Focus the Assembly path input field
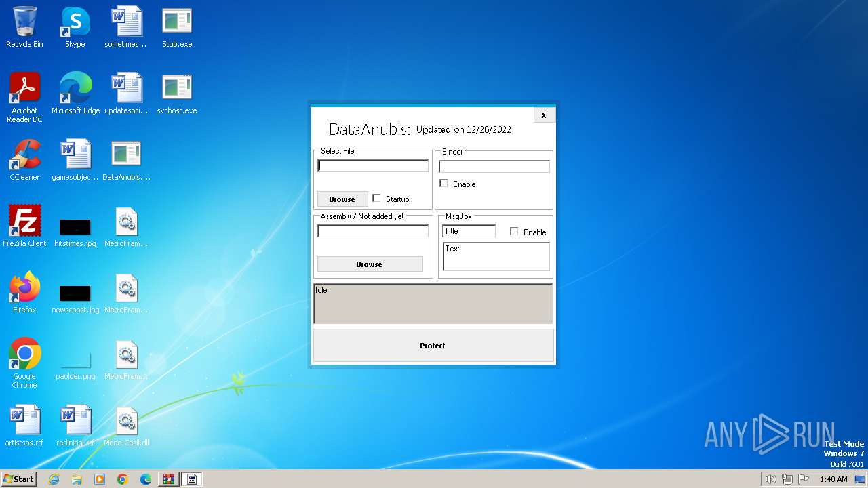Viewport: 868px width, 488px height. pos(373,231)
